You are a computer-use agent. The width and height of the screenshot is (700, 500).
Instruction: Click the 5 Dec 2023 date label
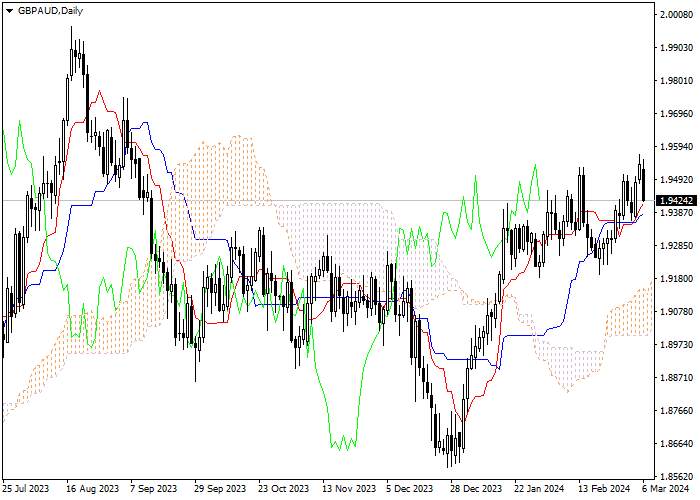[x=410, y=488]
